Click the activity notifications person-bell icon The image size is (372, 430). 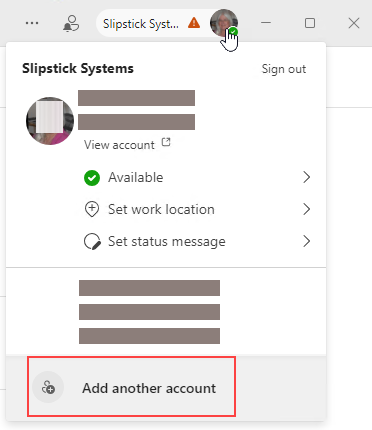[x=71, y=23]
